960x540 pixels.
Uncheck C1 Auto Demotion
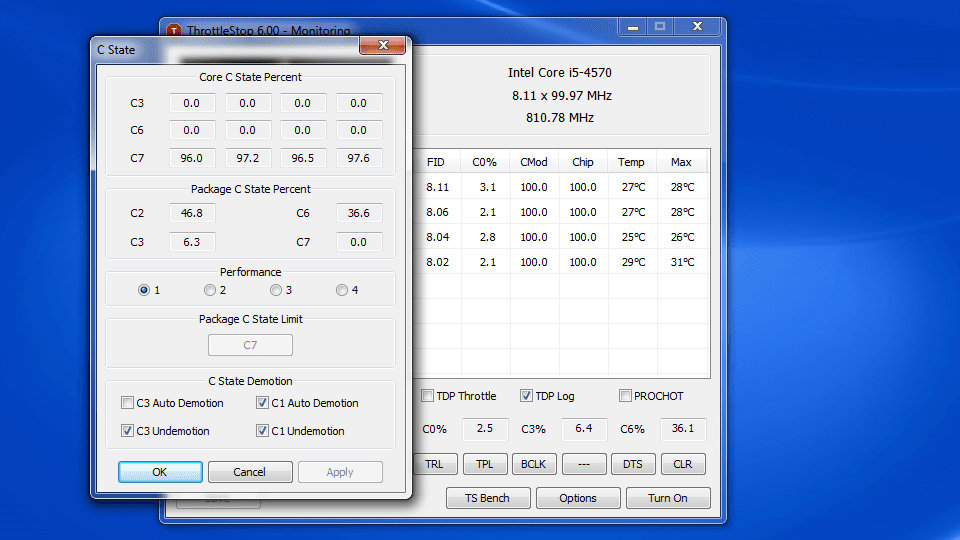262,403
